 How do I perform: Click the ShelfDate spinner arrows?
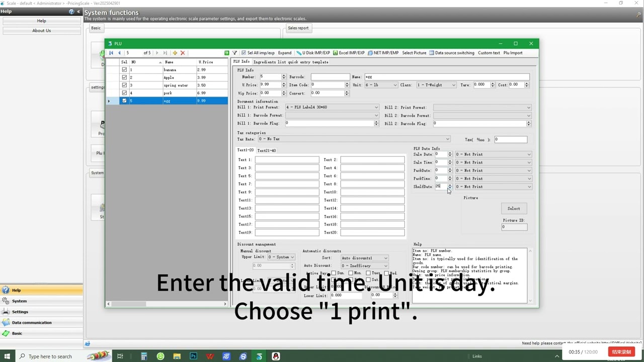click(x=450, y=187)
